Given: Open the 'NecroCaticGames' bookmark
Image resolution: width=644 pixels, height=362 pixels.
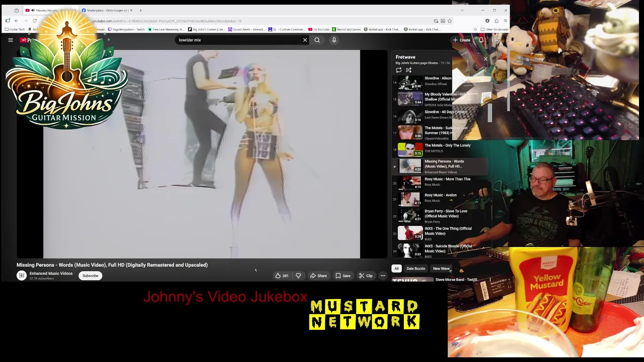Looking at the screenshot, I should coord(347,29).
